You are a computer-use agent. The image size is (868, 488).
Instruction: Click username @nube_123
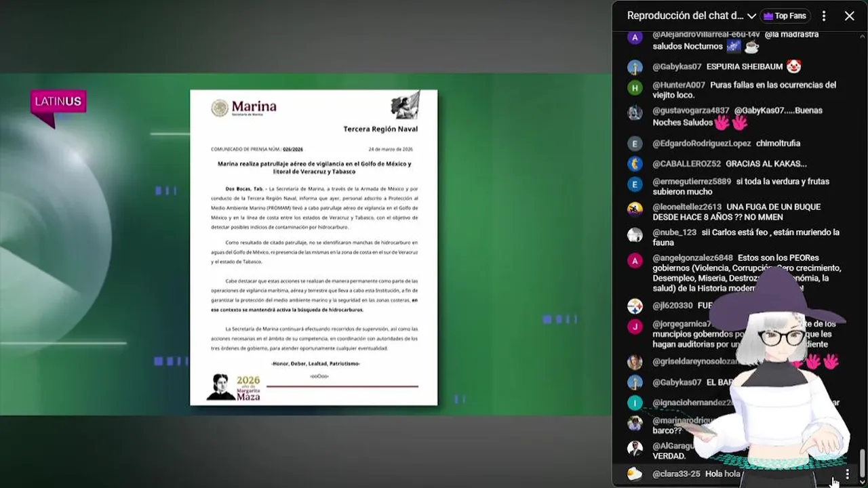click(675, 232)
